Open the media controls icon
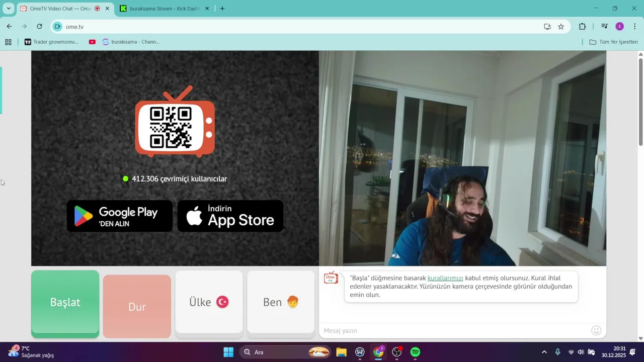This screenshot has height=362, width=644. point(605,27)
